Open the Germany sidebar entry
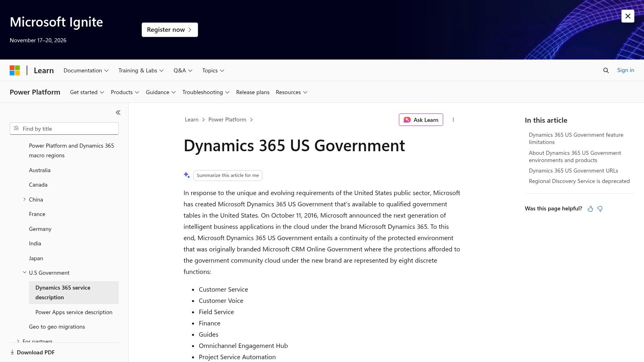 click(40, 229)
